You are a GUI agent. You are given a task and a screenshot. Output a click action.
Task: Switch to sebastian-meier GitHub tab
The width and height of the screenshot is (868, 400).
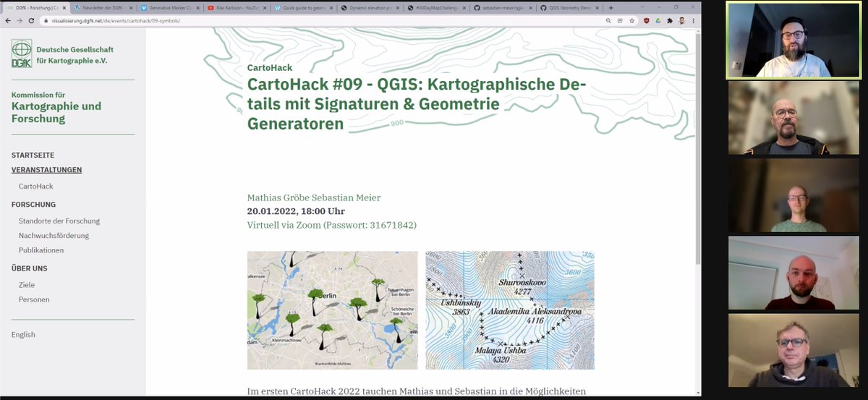click(504, 7)
